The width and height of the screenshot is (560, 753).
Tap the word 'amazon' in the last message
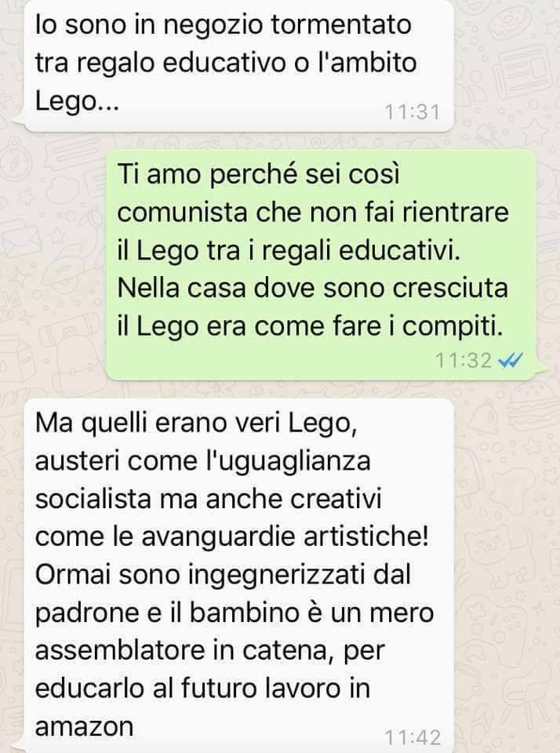[x=84, y=726]
